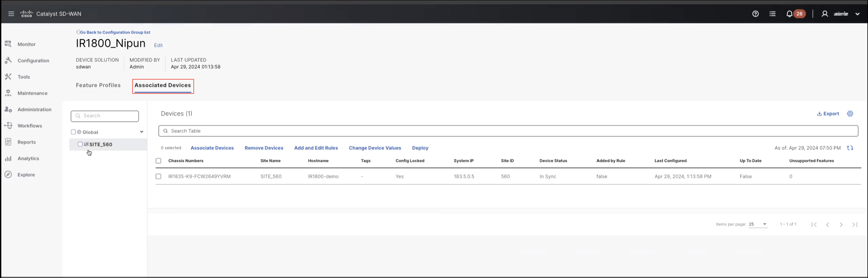
Task: Click the Maintenance sidebar icon
Action: [8, 93]
